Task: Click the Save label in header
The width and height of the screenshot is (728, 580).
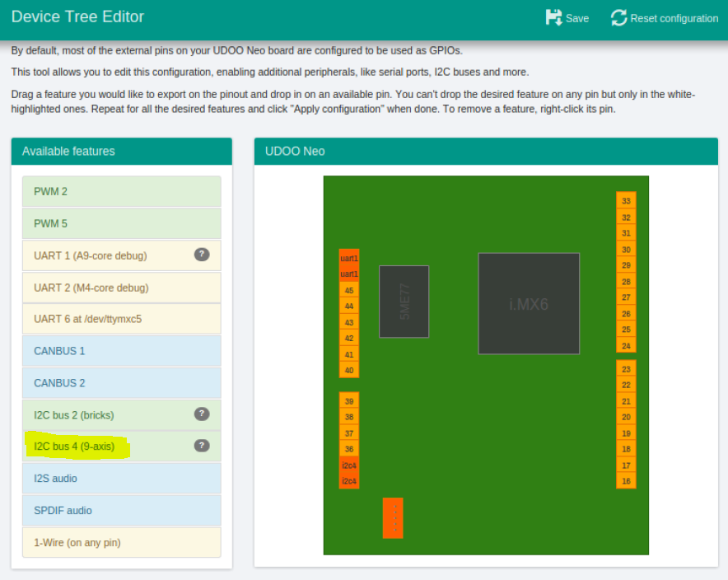Action: click(577, 19)
